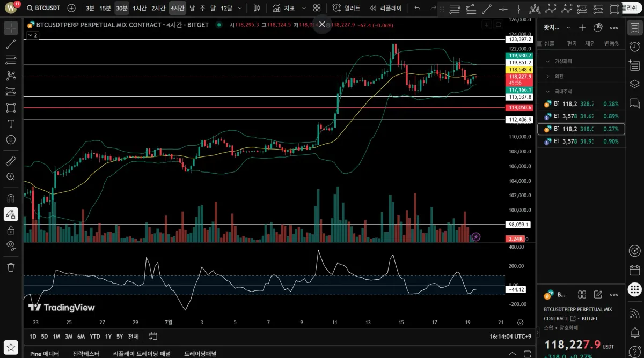Open the object tree layers panel icon

pyautogui.click(x=634, y=84)
